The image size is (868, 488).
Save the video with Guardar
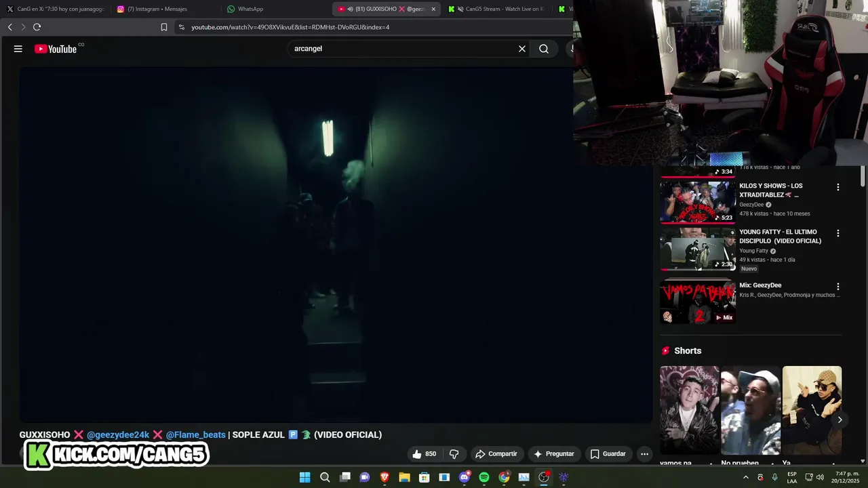pos(608,454)
